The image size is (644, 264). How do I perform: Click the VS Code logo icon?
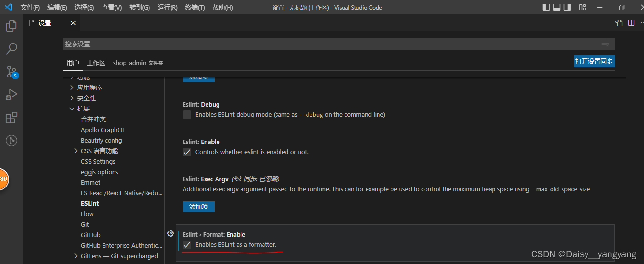8,7
